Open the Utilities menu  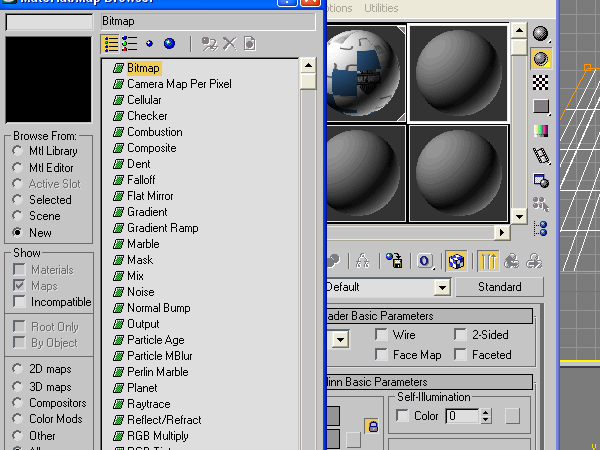381,8
